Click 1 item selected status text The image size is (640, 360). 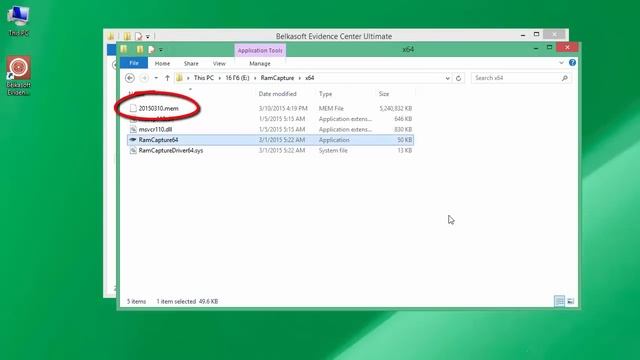pyautogui.click(x=176, y=302)
